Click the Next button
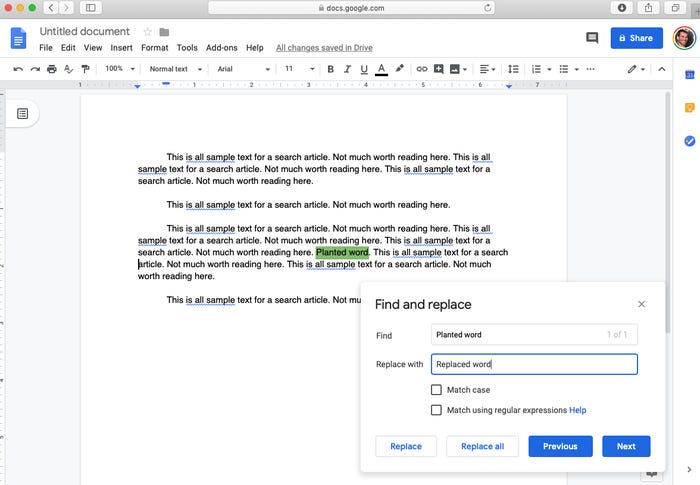 [626, 446]
